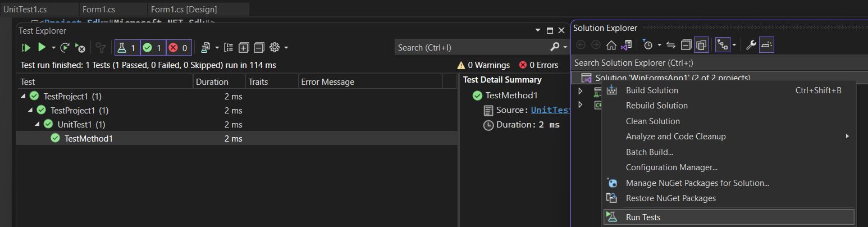Open the Run test dropdown arrow
Image resolution: width=868 pixels, height=227 pixels.
click(53, 48)
